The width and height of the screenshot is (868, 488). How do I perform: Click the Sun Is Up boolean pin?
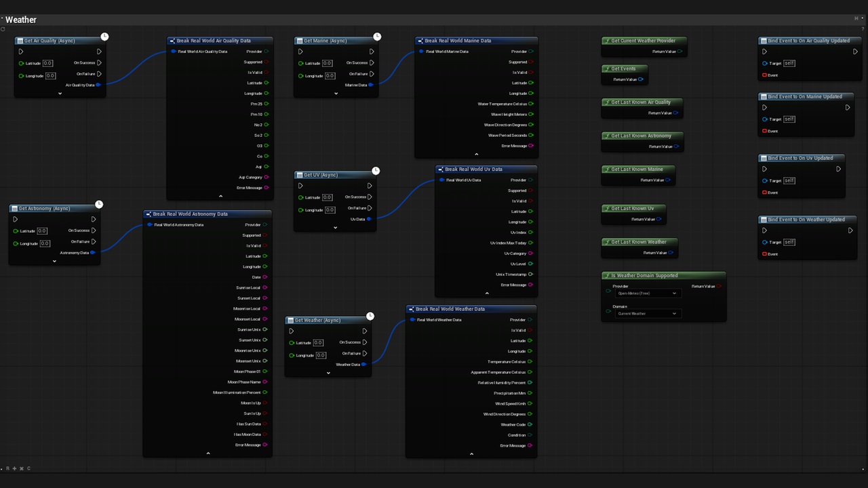264,413
